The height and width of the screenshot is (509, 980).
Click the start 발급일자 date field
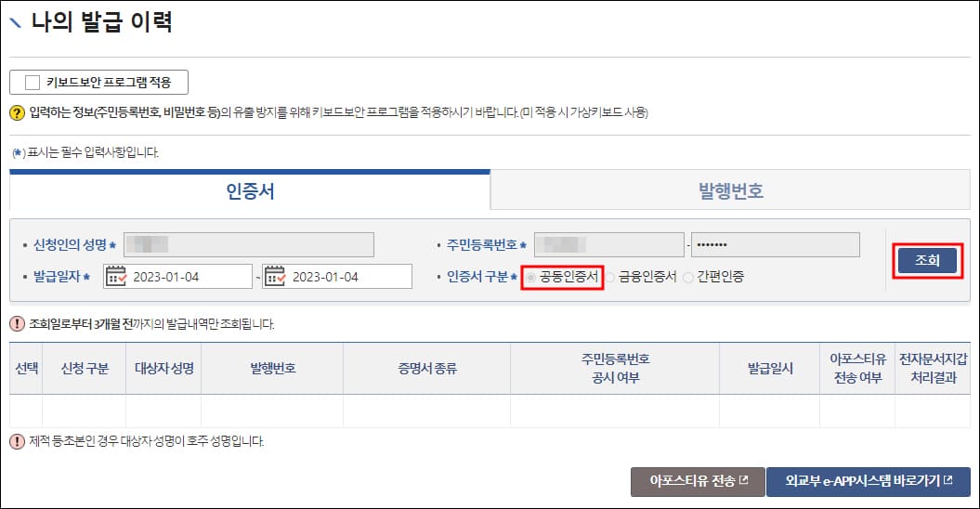tap(178, 277)
